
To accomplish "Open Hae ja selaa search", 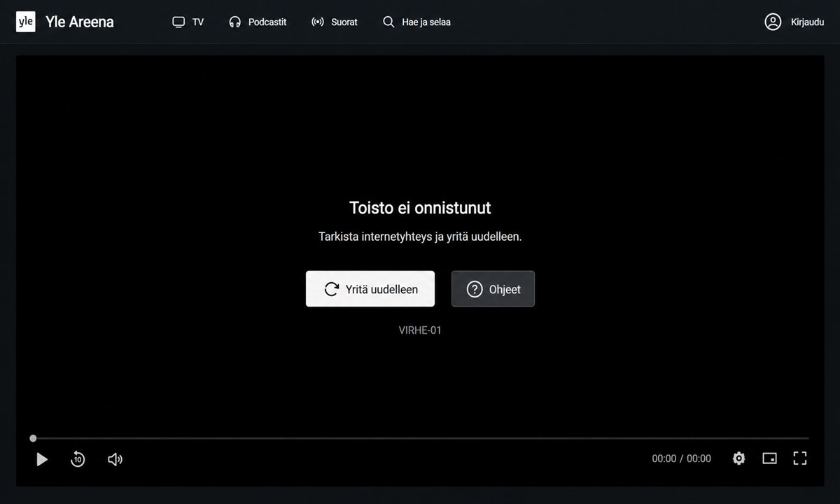I will pyautogui.click(x=416, y=22).
